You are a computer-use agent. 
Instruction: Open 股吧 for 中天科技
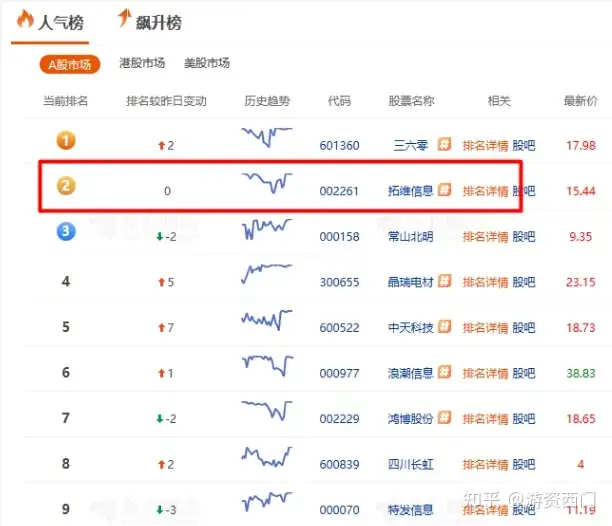coord(524,327)
